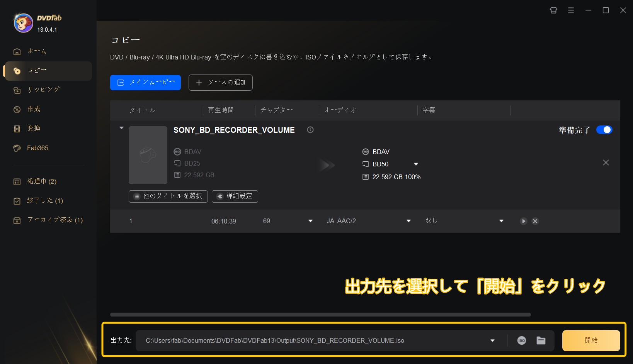Viewport: 633px width, 364px height.
Task: Click オーディオ column header
Action: [x=340, y=110]
